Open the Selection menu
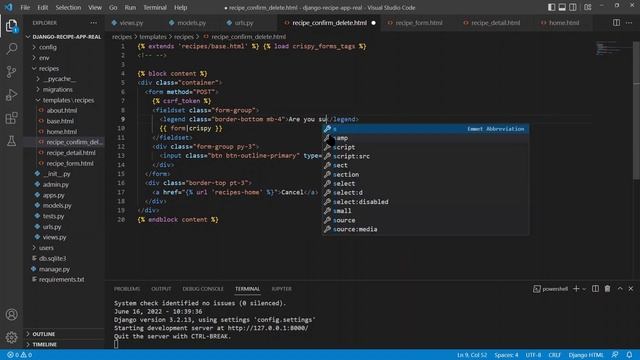The height and width of the screenshot is (360, 640). [x=68, y=7]
